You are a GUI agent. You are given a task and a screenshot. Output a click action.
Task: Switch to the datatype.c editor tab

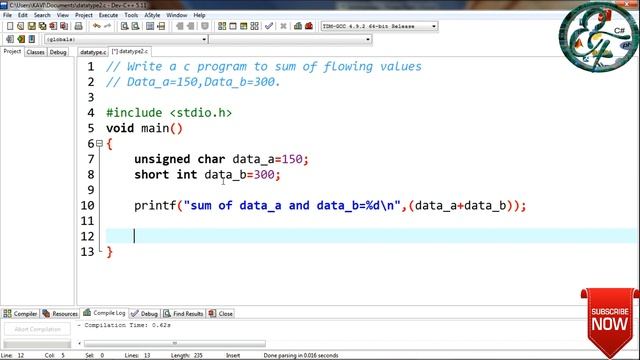[x=93, y=52]
